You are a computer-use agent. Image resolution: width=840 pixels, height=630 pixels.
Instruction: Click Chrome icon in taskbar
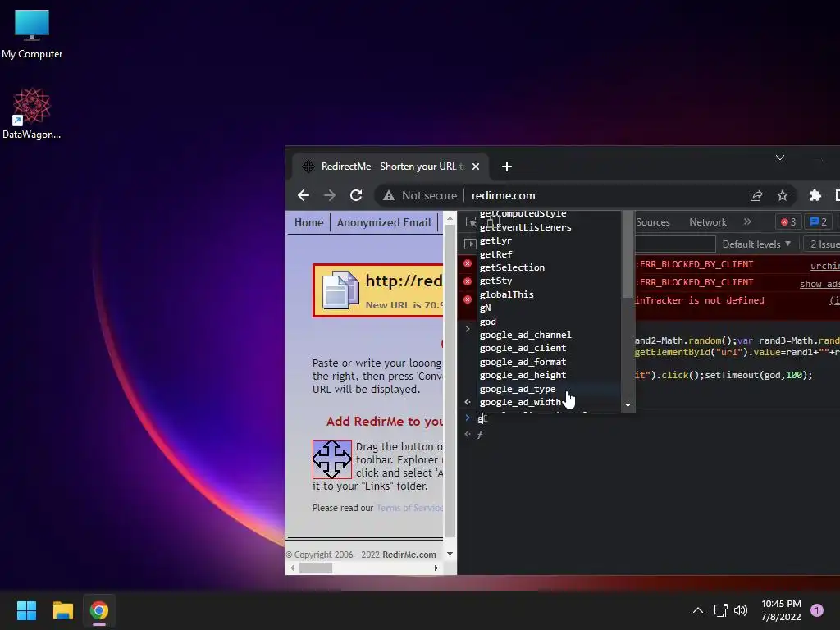[99, 610]
